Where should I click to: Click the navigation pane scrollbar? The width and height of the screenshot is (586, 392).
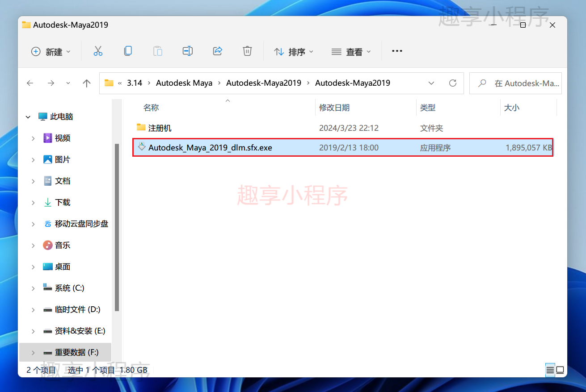coord(117,227)
